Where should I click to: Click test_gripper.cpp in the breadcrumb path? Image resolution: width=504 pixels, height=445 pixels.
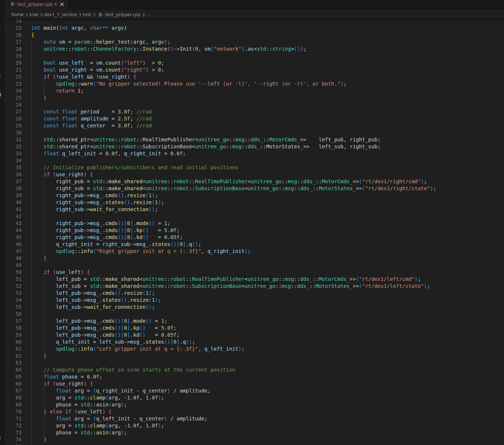[123, 15]
